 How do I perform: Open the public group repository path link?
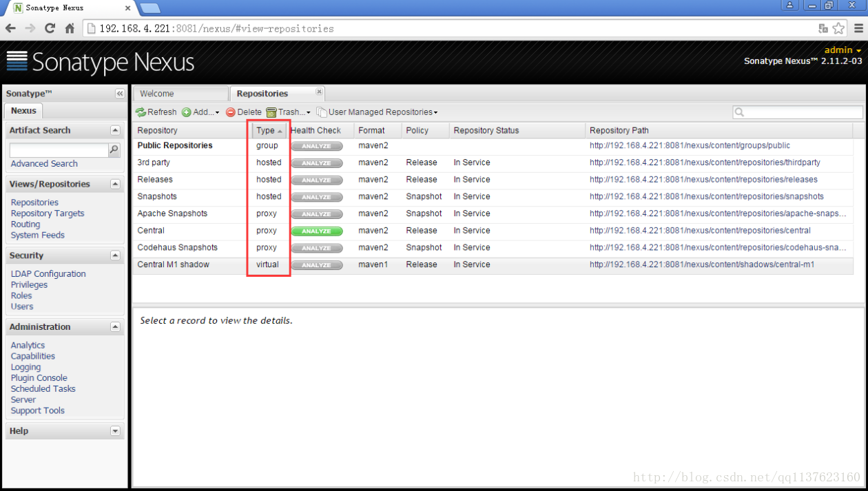[x=690, y=146]
